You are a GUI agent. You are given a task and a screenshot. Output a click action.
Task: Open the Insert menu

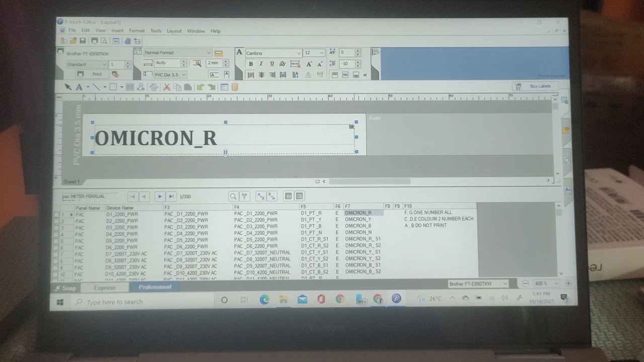point(117,31)
